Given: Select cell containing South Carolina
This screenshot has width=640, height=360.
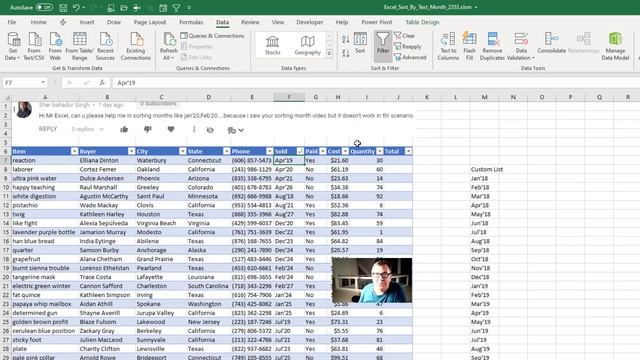Looking at the screenshot, I should click(209, 286).
